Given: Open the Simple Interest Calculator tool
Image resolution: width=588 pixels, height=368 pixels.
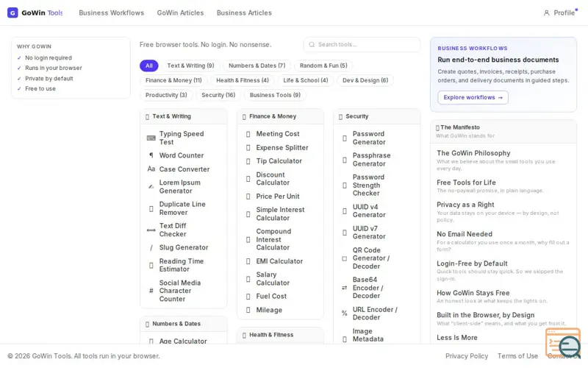Looking at the screenshot, I should click(280, 214).
